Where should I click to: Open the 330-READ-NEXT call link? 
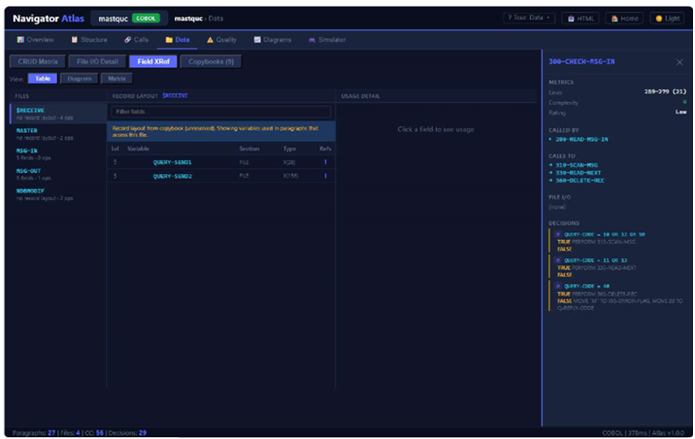[578, 172]
